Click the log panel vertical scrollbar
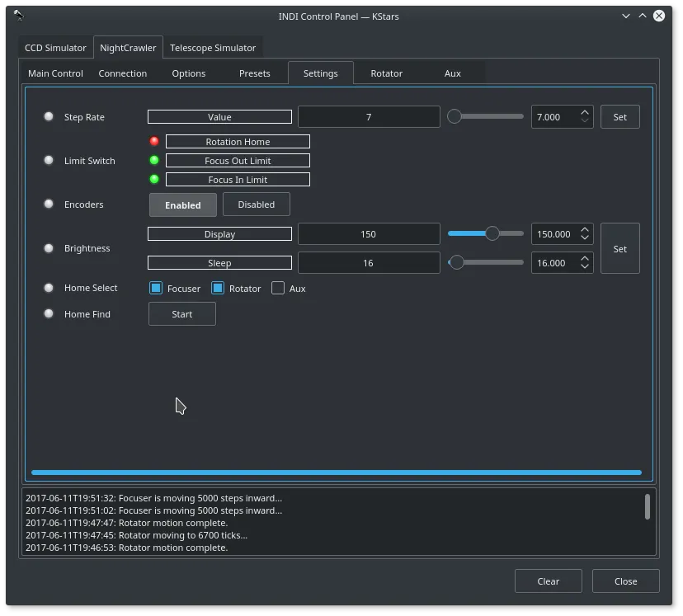The width and height of the screenshot is (683, 616). click(648, 506)
